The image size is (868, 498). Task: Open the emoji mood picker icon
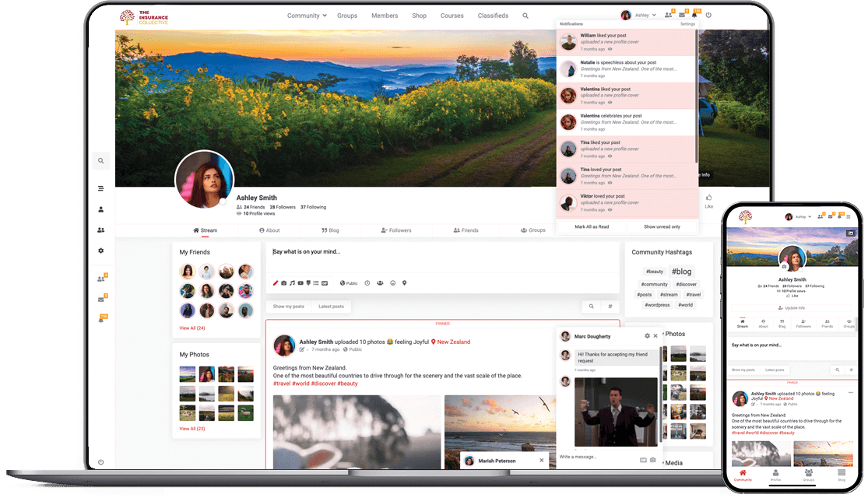click(x=392, y=283)
